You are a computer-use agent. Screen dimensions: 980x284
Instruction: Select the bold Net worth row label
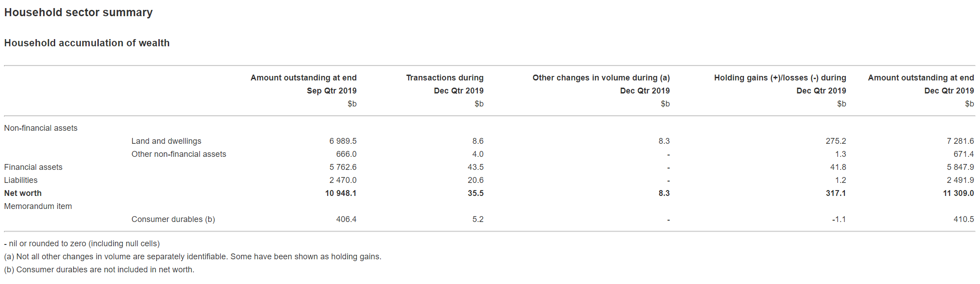(x=23, y=193)
